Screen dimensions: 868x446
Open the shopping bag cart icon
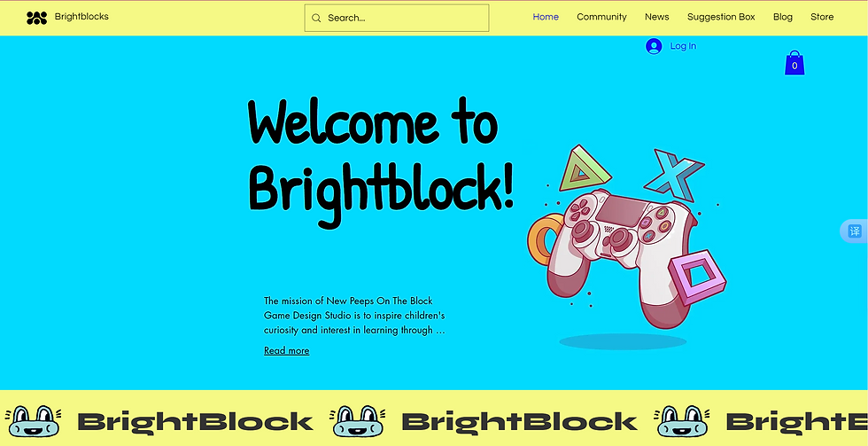click(x=794, y=63)
